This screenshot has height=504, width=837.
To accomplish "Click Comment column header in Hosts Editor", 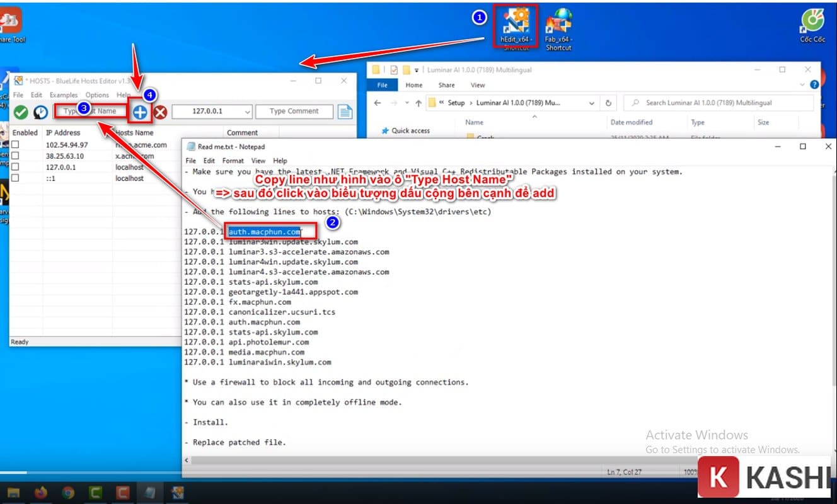I will click(x=243, y=133).
